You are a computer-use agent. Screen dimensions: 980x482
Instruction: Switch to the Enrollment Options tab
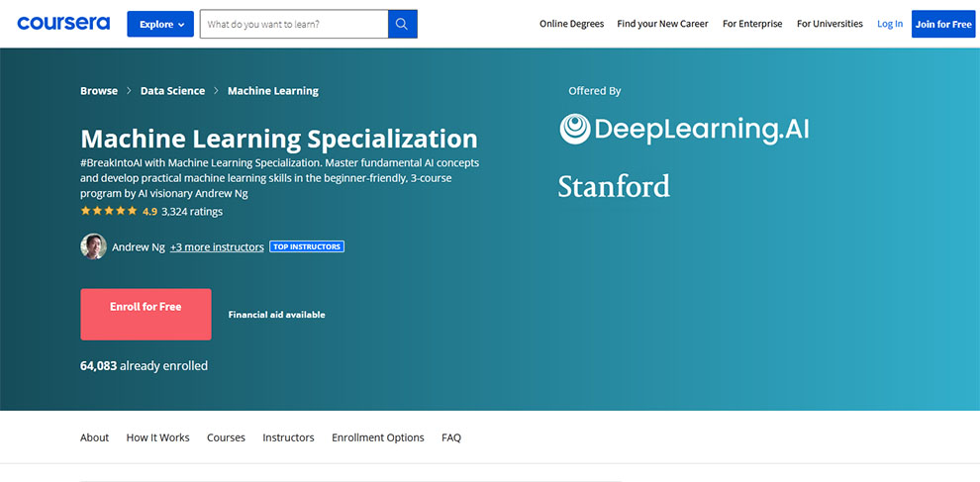pyautogui.click(x=377, y=437)
